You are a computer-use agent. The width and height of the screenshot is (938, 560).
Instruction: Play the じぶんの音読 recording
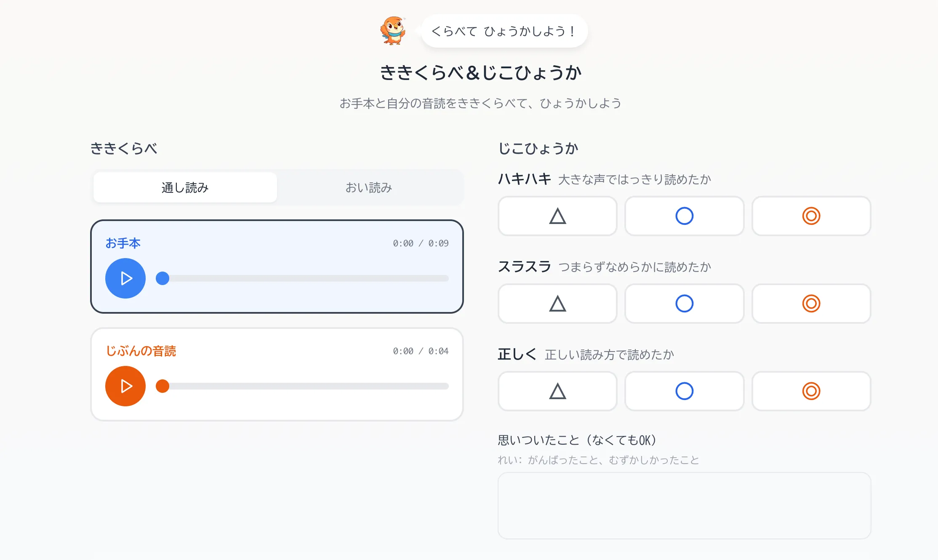(x=125, y=386)
